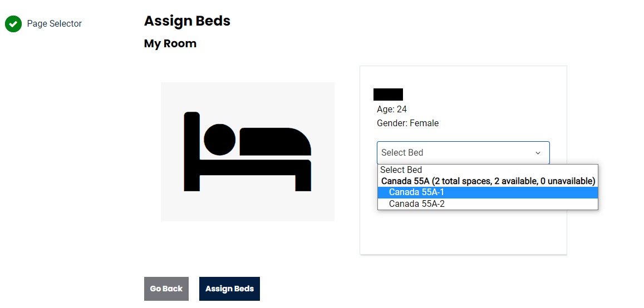Pick the blank Select Bed list option
The height and width of the screenshot is (308, 644).
[x=401, y=170]
